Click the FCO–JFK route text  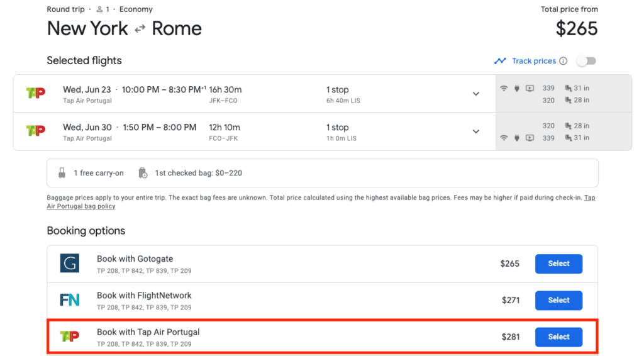pyautogui.click(x=223, y=138)
